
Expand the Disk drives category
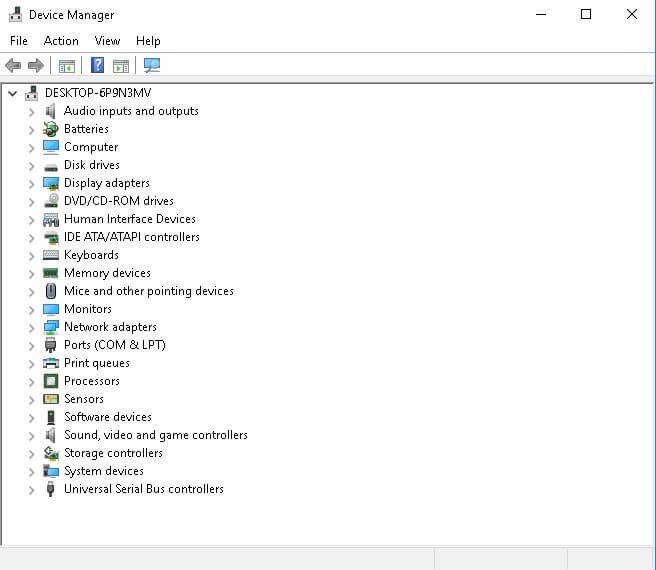[x=31, y=166]
